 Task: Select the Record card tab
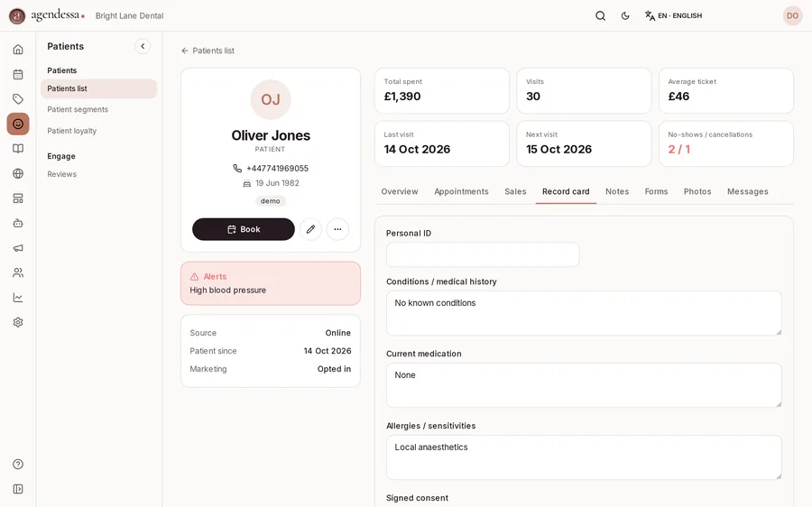tap(566, 191)
